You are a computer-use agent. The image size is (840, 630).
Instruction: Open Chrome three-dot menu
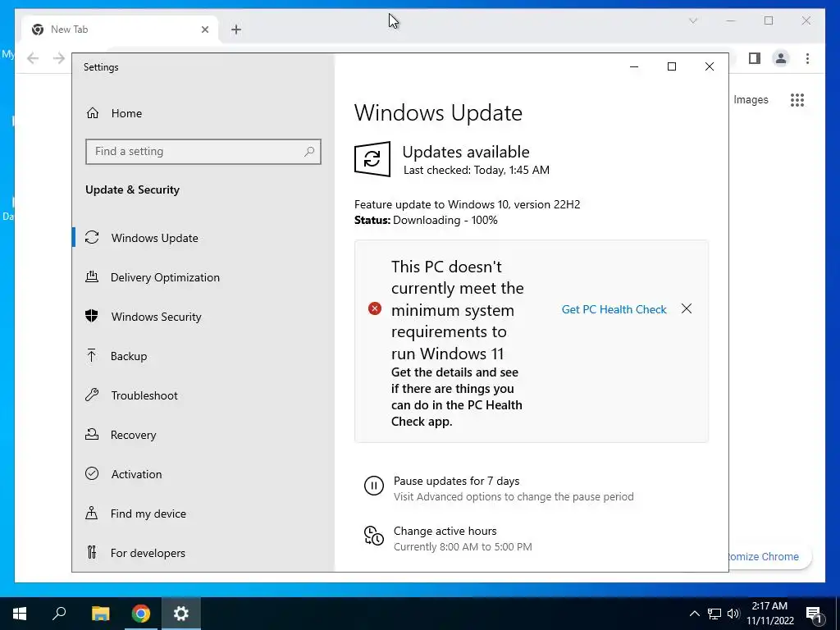[x=807, y=58]
